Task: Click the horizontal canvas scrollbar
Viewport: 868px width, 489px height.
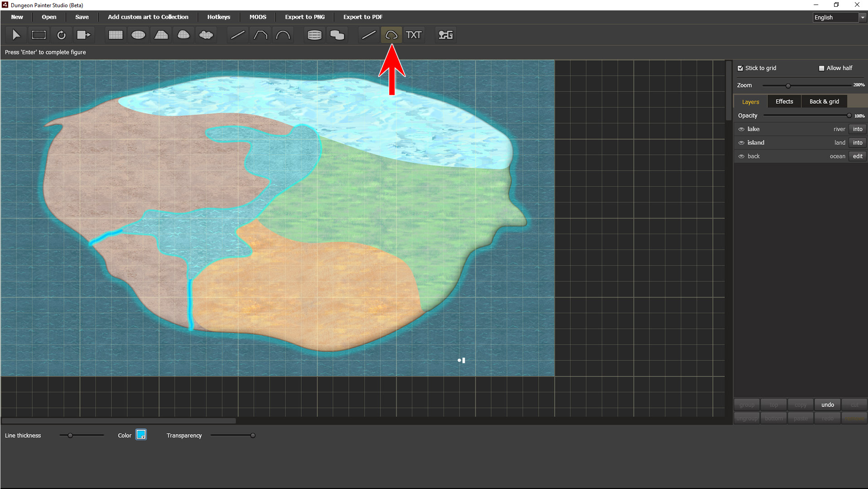Action: coord(119,421)
